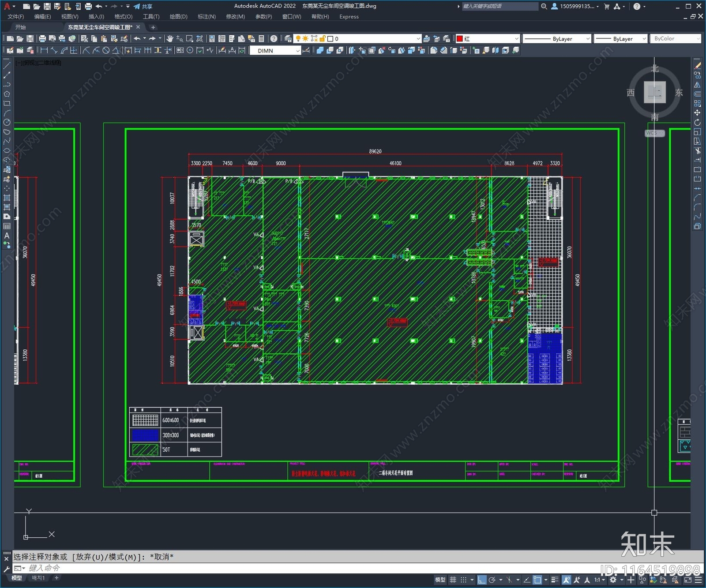
Task: Click the Plot printer icon in standard toolbar
Action: (42, 39)
